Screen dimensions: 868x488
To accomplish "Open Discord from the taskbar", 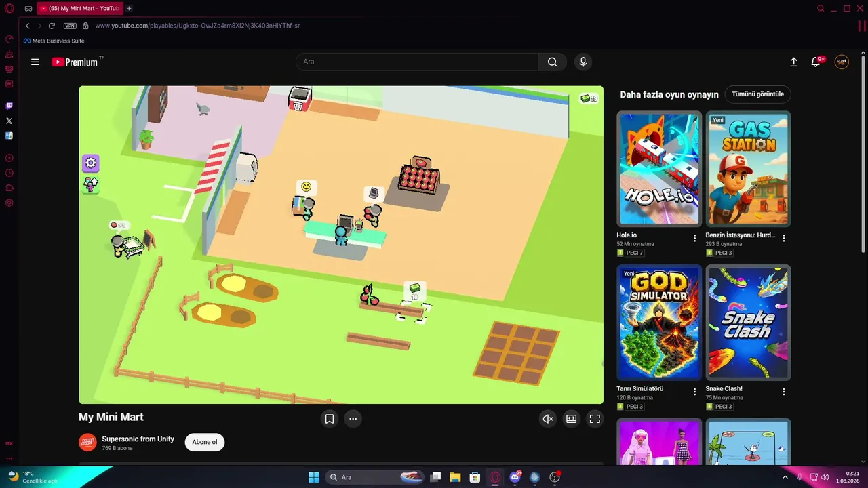I will 515,477.
